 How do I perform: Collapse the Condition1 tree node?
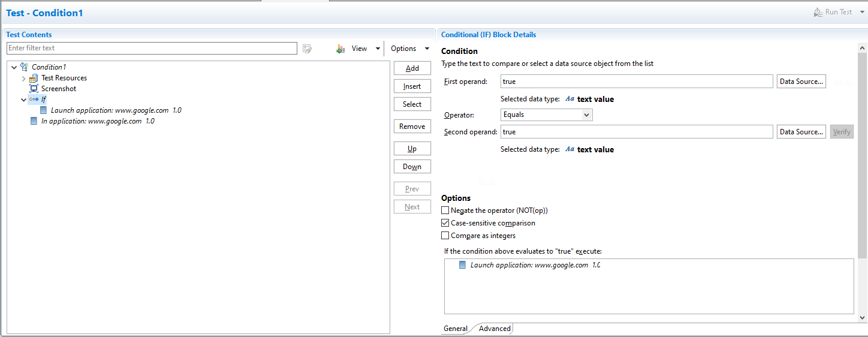coord(14,67)
